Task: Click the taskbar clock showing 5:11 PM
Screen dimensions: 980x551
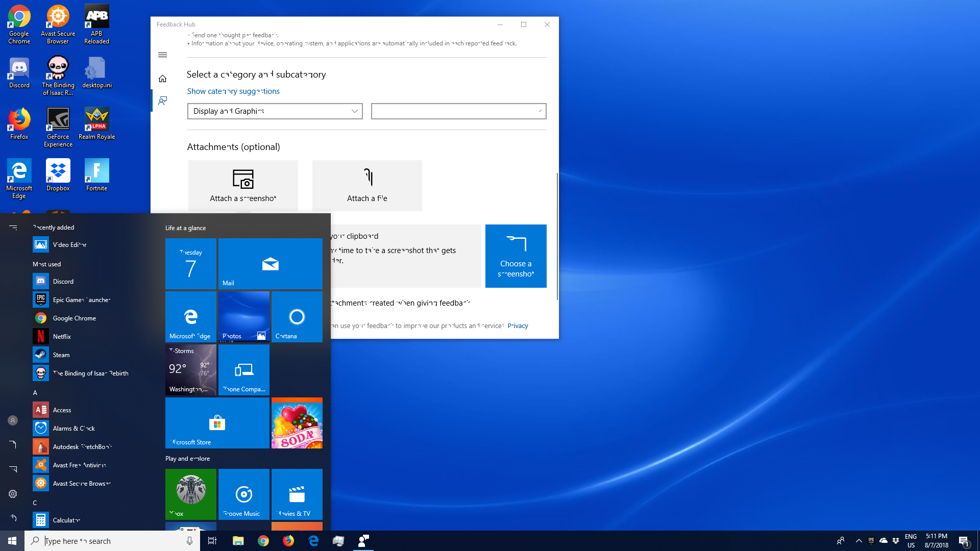Action: 937,541
